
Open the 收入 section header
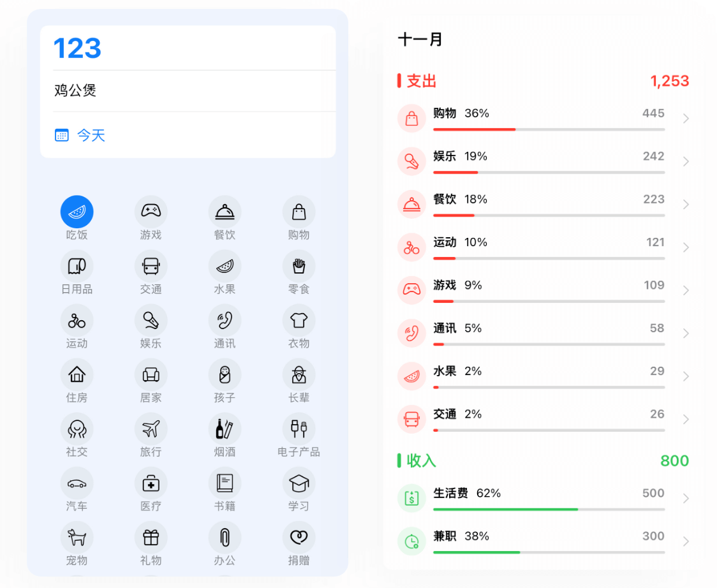[x=422, y=460]
